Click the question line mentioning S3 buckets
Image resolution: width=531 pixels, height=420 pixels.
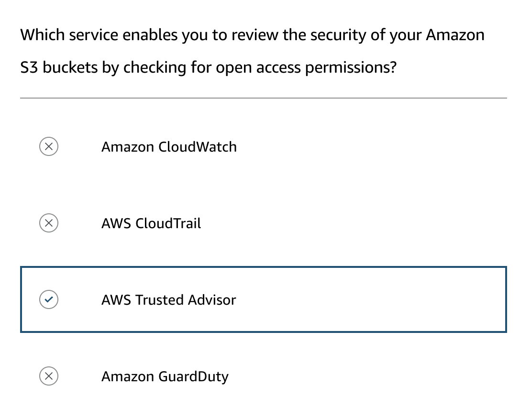209,67
